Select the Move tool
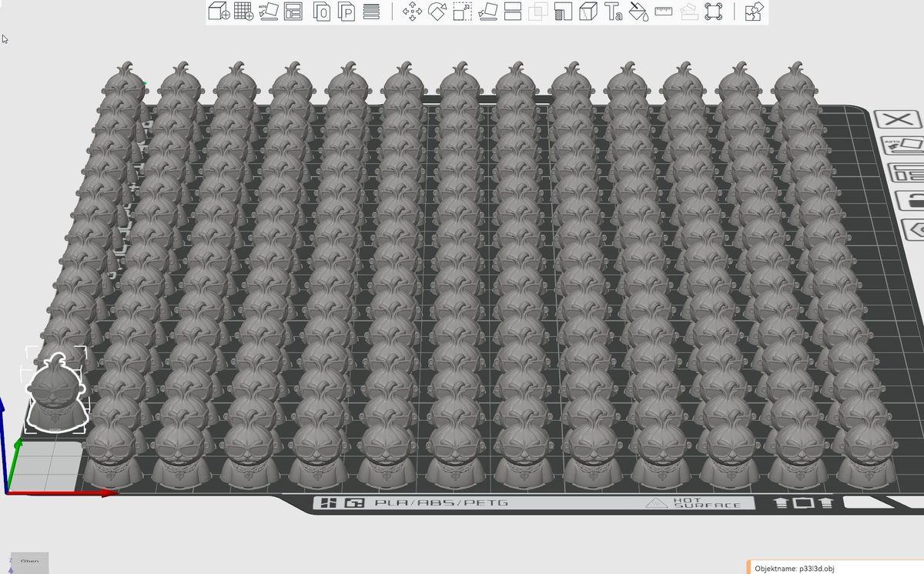The width and height of the screenshot is (924, 574). point(413,12)
